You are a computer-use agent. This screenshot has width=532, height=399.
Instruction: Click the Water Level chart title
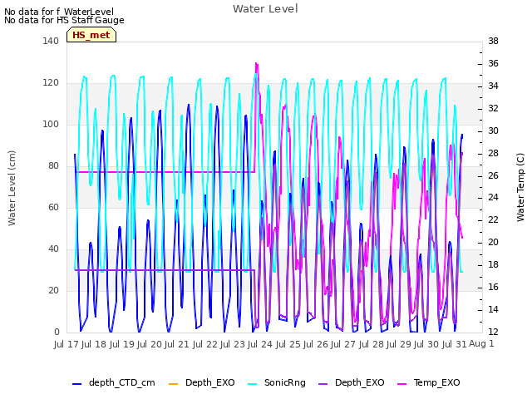[x=265, y=9]
